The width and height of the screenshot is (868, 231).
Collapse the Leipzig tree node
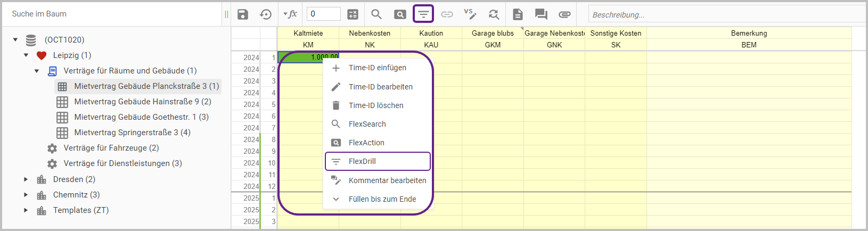tap(26, 55)
